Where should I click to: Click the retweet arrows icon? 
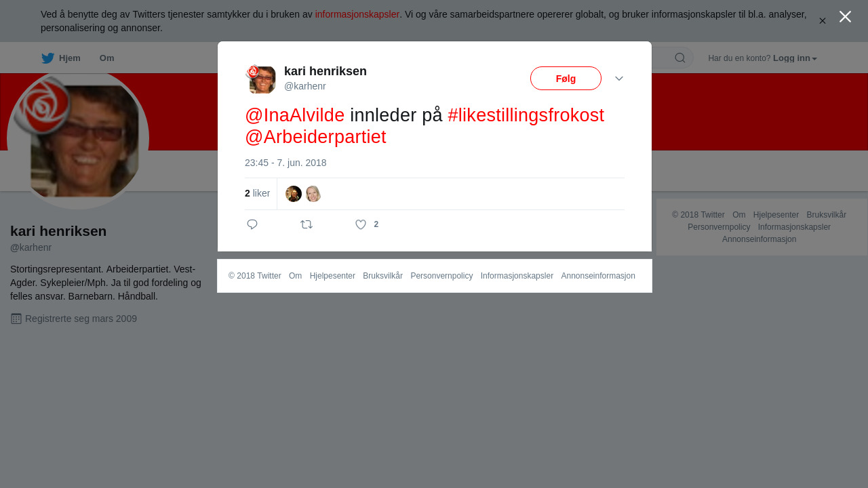307,224
